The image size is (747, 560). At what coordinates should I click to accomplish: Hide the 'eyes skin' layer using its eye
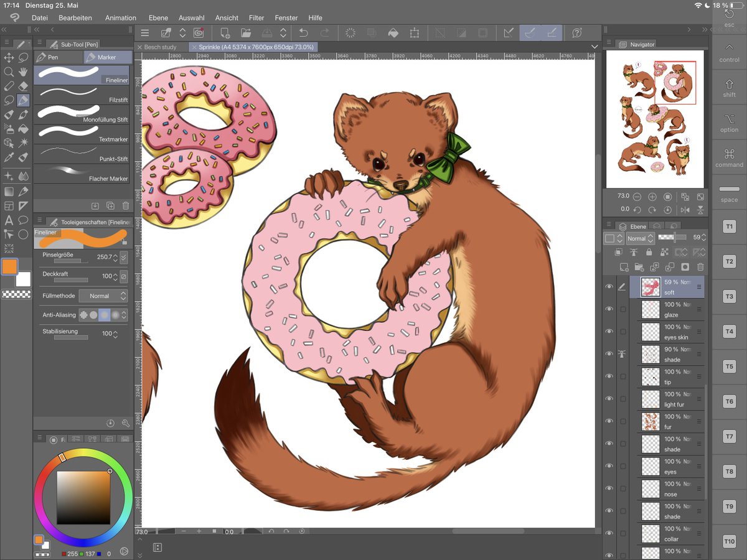[x=609, y=332]
